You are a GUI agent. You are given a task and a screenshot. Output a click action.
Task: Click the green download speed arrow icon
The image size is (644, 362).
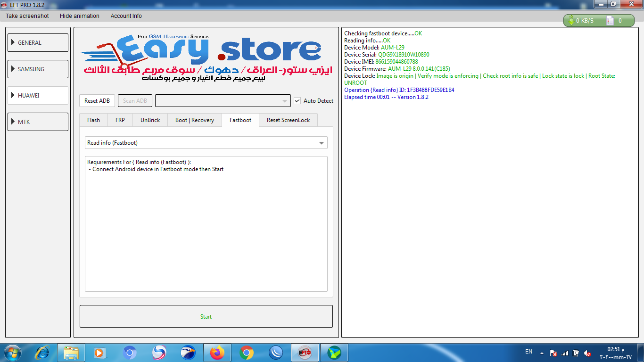pyautogui.click(x=571, y=20)
